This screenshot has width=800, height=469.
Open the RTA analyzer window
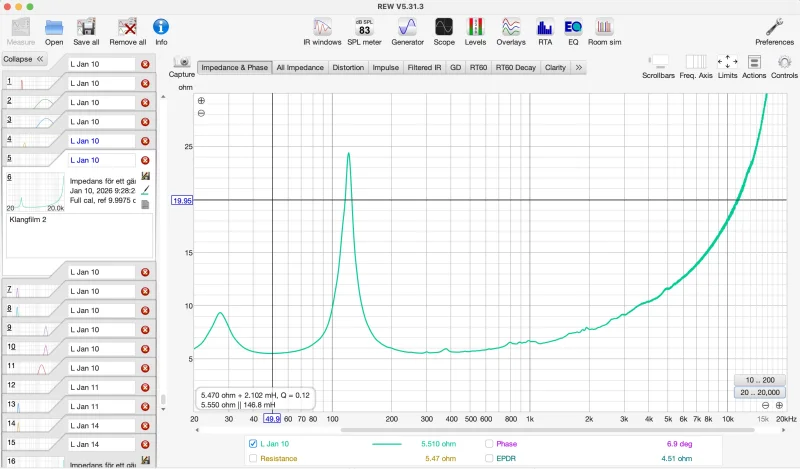click(x=545, y=30)
